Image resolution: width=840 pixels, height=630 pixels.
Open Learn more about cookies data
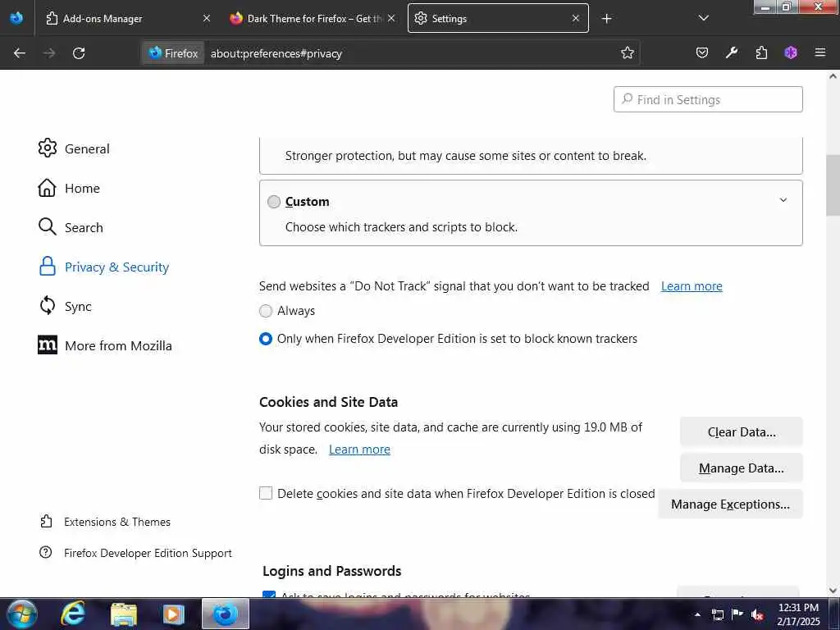[x=359, y=450]
